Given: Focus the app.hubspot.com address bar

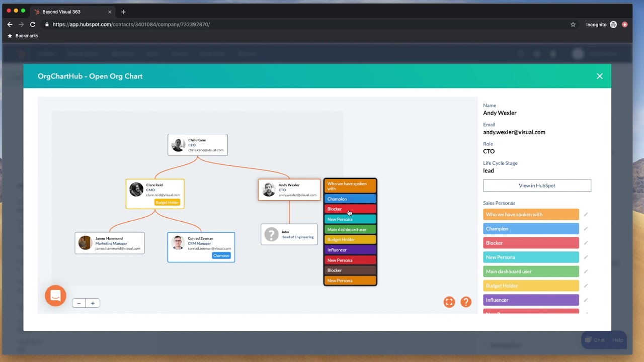Looking at the screenshot, I should [307, 24].
